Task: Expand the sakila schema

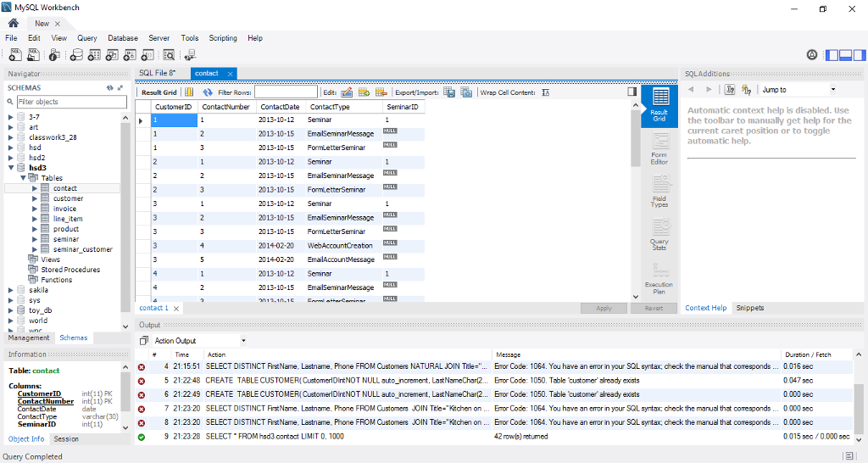Action: click(10, 290)
